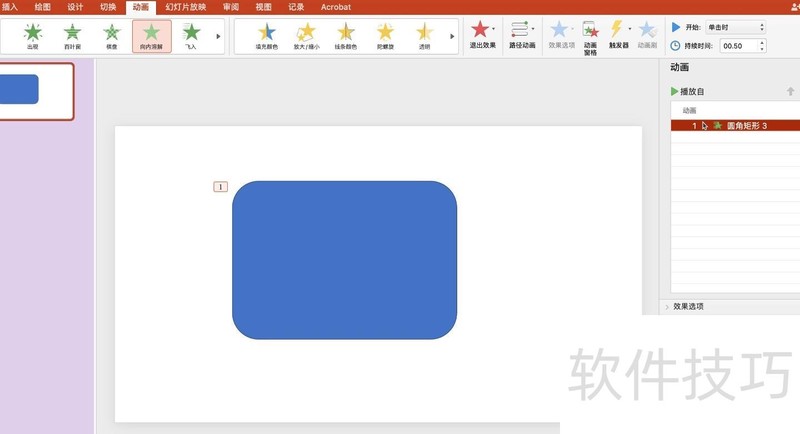Select the highlighted 向内溶解 effect
The image size is (800, 434).
[x=152, y=36]
